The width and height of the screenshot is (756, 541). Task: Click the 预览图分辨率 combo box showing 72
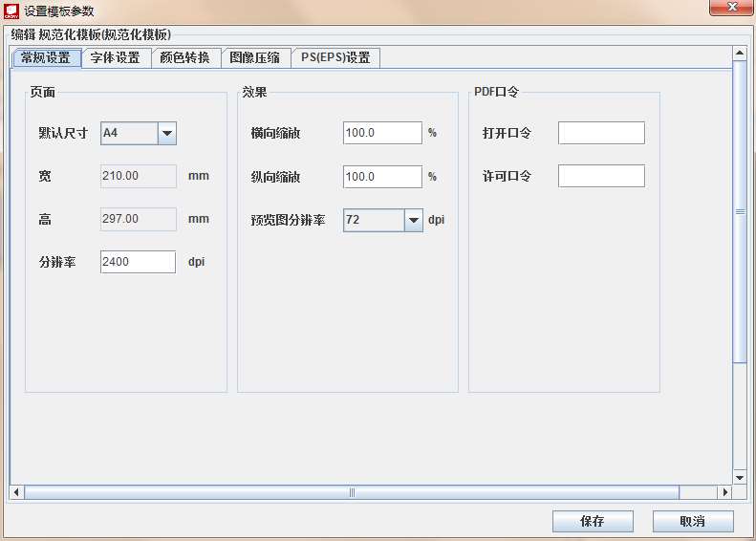(373, 221)
